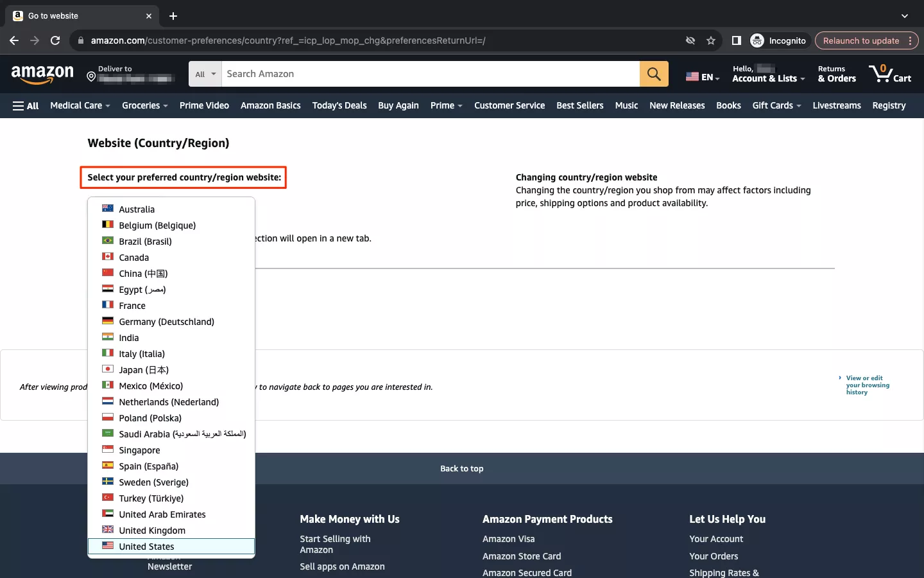Pick United Kingdom from the list

(x=171, y=530)
